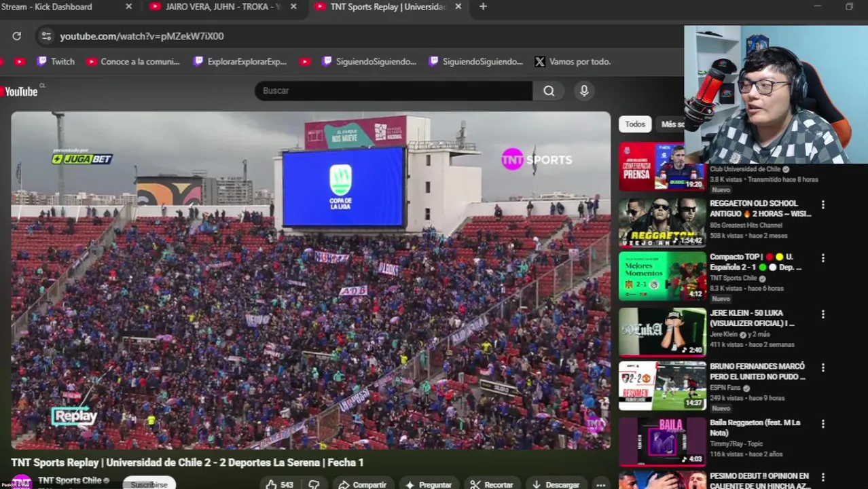Open the first SiguiendoSiguiendo... bookmark

369,62
